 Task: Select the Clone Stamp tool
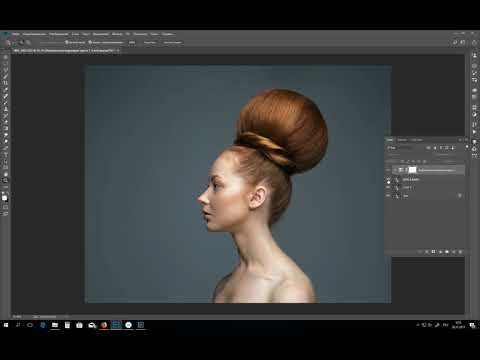(x=6, y=109)
